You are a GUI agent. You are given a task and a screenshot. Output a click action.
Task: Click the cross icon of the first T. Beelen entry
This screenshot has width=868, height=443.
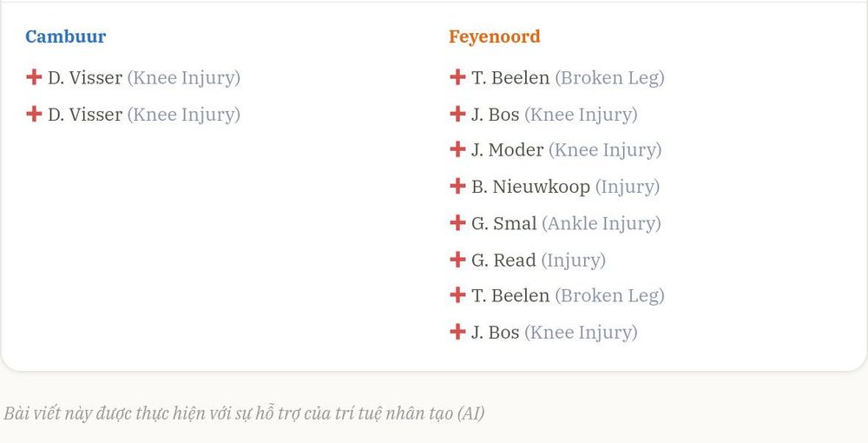[457, 77]
